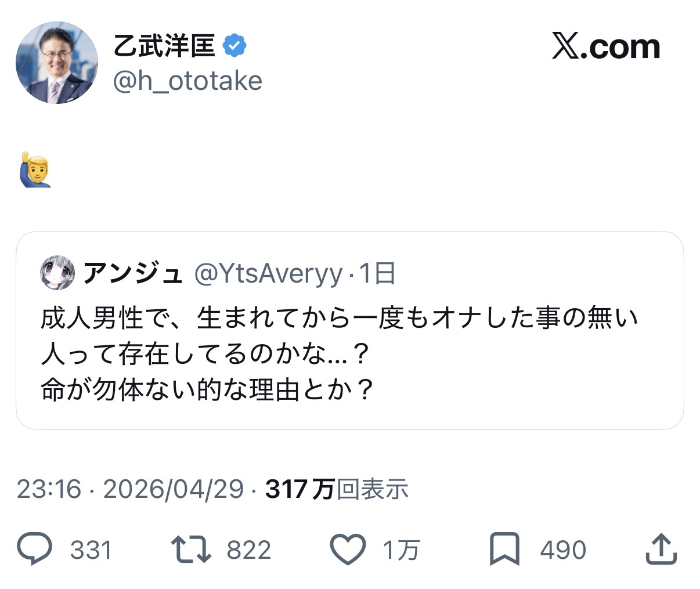Image resolution: width=700 pixels, height=589 pixels.
Task: Open the @YtsAveryy handle link
Action: click(x=268, y=273)
